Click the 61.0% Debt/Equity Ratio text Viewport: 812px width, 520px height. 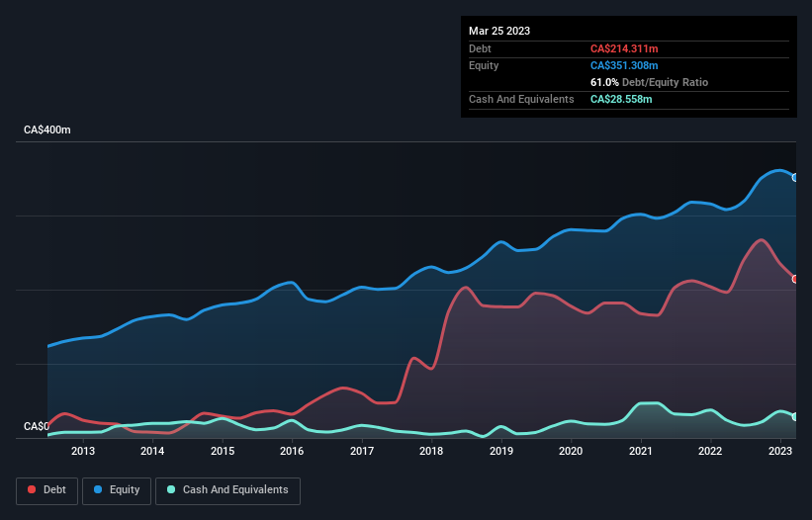click(649, 82)
